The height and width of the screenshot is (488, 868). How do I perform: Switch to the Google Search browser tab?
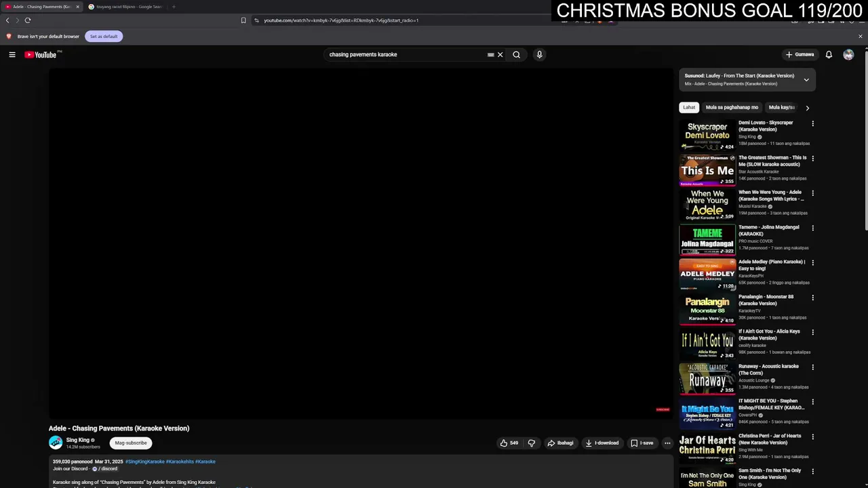tap(125, 7)
